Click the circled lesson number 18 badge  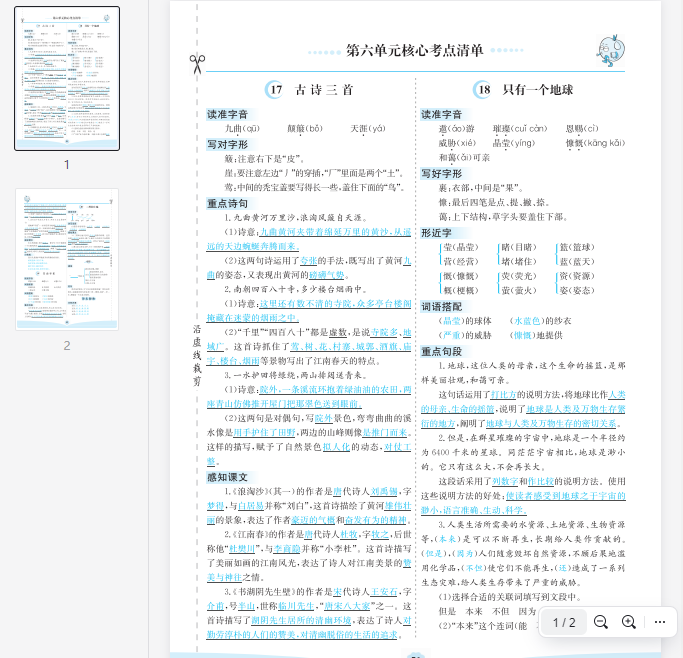485,90
